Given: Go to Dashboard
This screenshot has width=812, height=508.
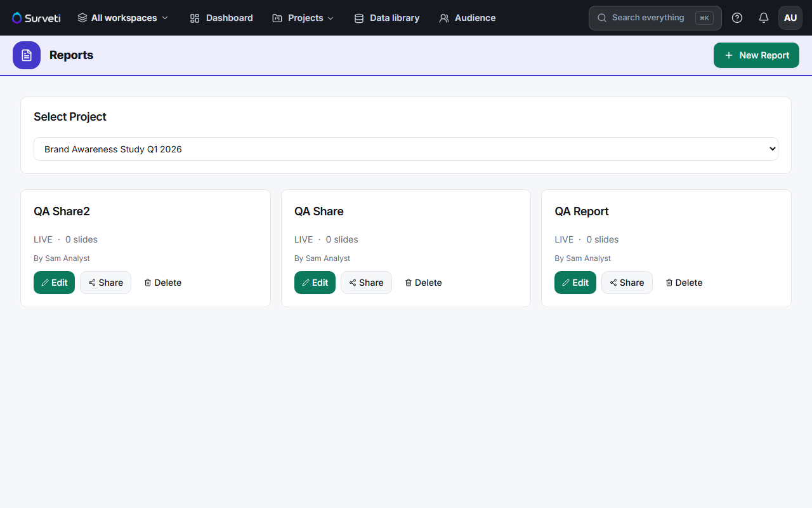Looking at the screenshot, I should [x=221, y=18].
